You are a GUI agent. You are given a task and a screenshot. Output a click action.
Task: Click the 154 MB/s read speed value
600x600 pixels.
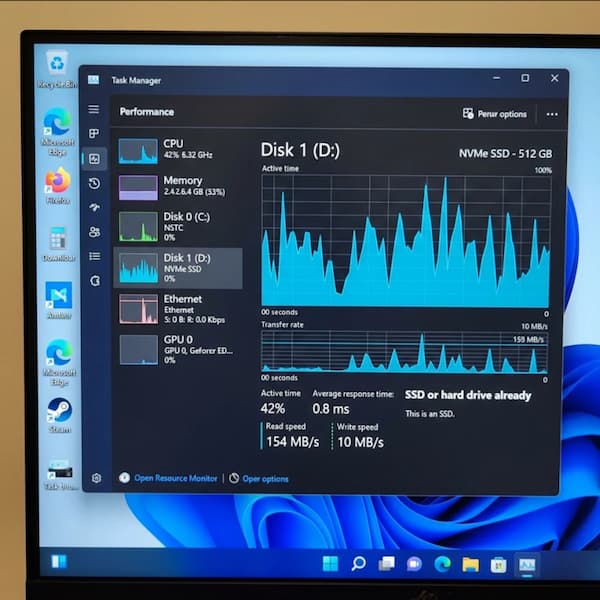pos(293,442)
